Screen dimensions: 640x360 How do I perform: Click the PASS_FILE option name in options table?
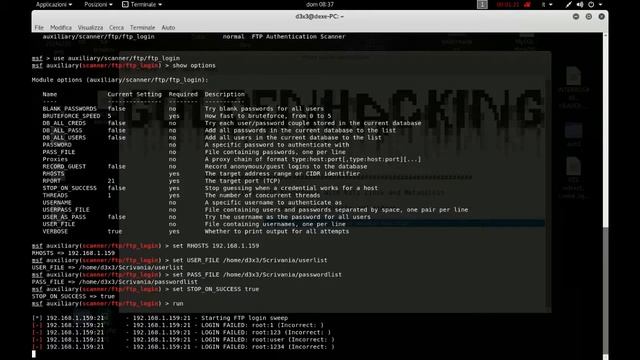pyautogui.click(x=59, y=152)
